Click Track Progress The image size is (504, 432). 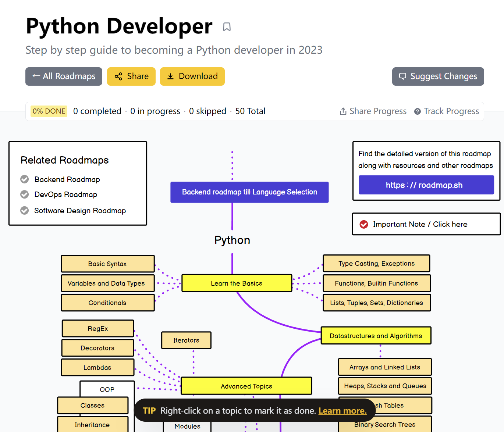pyautogui.click(x=447, y=111)
